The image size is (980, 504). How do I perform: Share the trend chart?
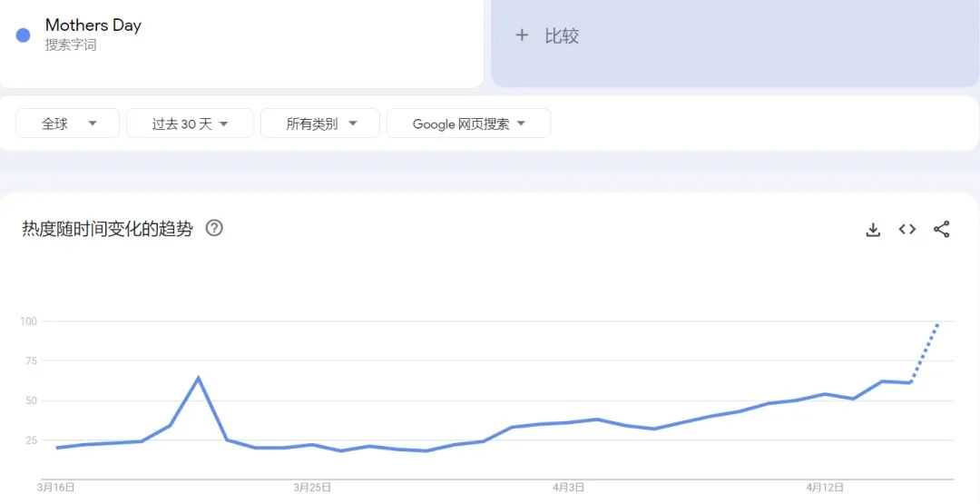pos(941,229)
